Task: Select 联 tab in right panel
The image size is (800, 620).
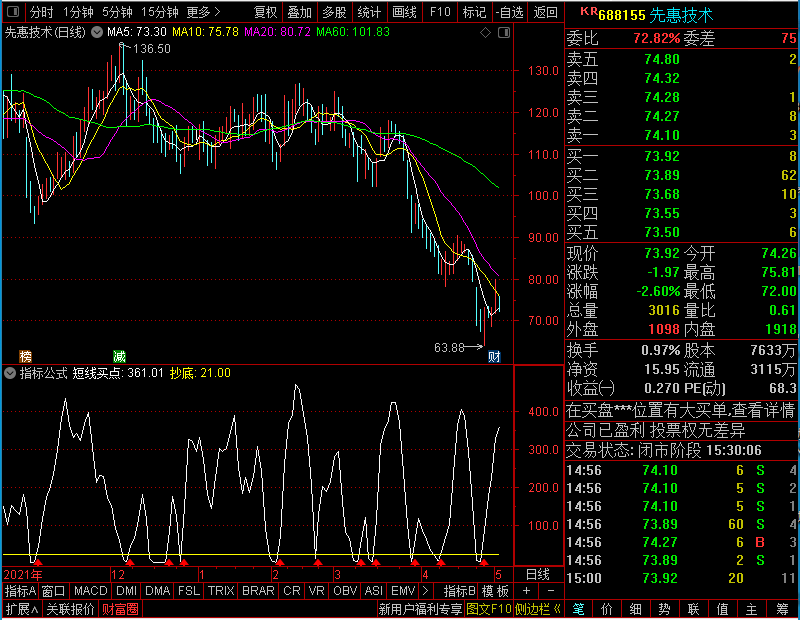Action: [693, 609]
